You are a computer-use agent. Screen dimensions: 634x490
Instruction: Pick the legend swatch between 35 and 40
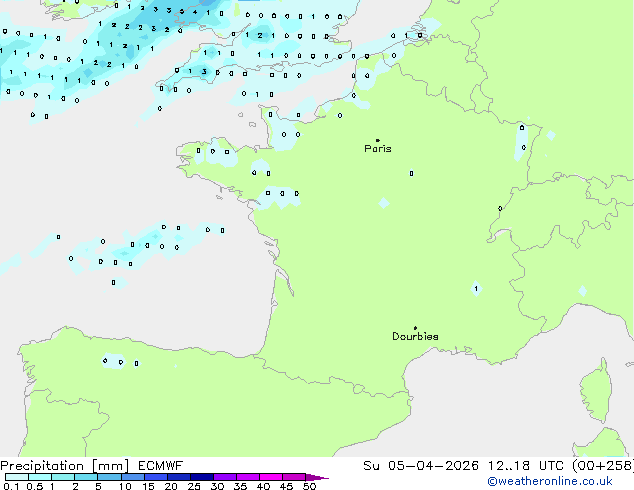point(248,477)
